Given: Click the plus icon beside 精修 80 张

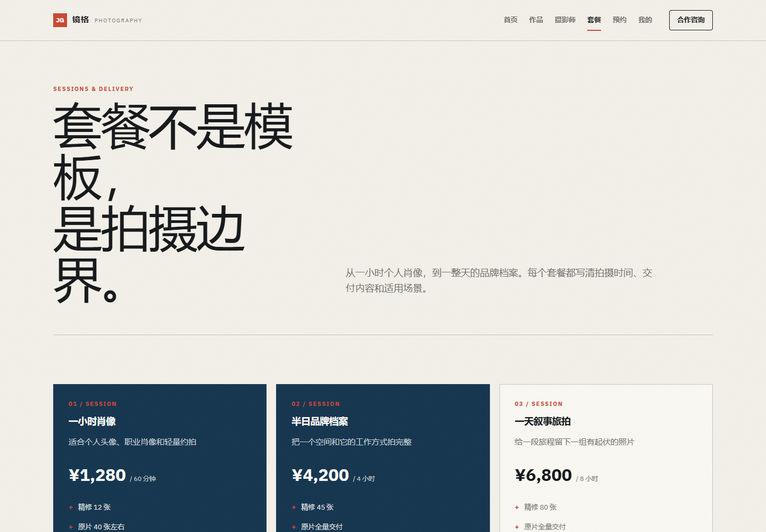Looking at the screenshot, I should pos(517,508).
